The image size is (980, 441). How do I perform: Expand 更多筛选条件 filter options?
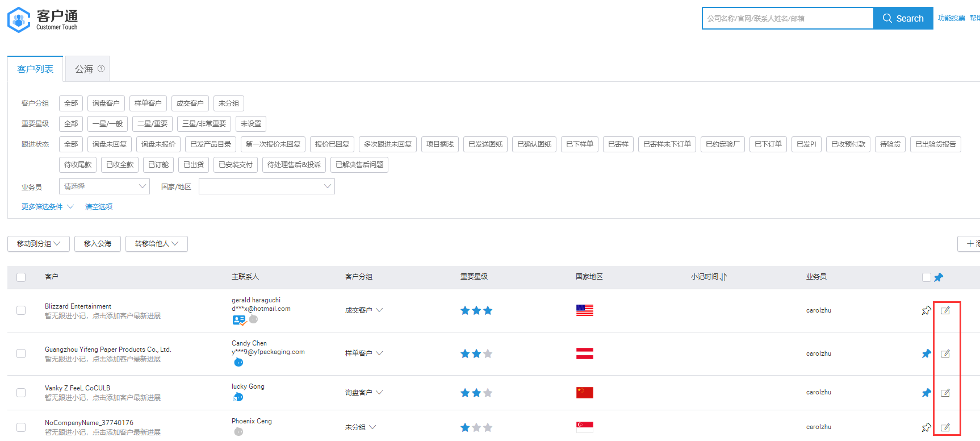pyautogui.click(x=48, y=207)
